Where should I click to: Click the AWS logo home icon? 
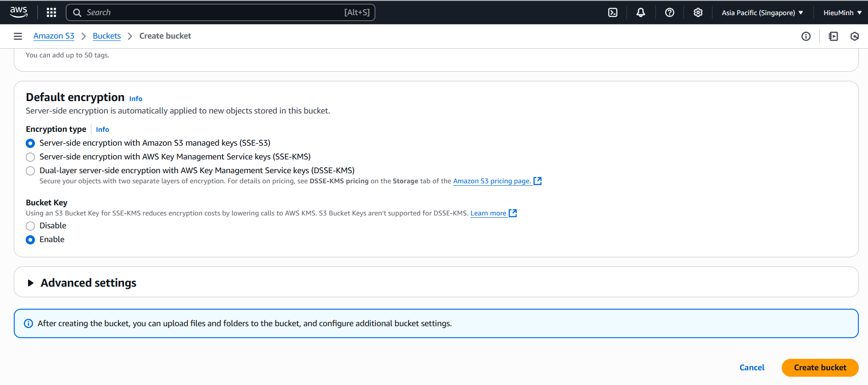19,12
